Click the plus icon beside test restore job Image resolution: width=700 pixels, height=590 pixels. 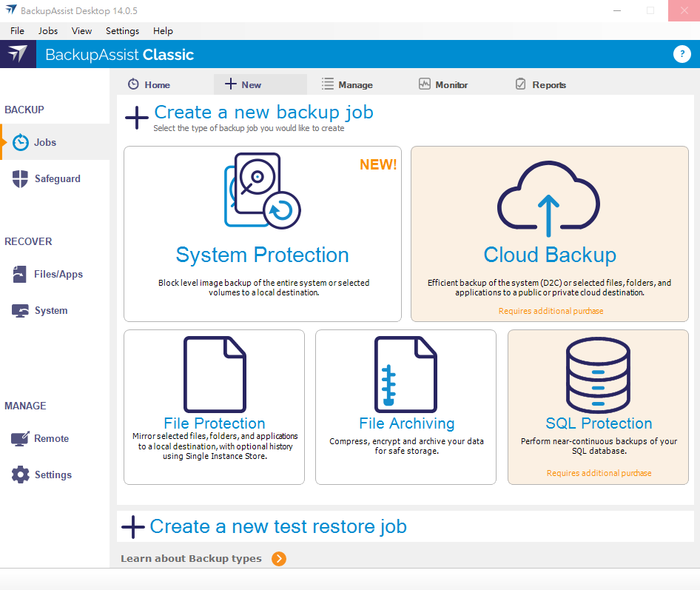coord(133,526)
